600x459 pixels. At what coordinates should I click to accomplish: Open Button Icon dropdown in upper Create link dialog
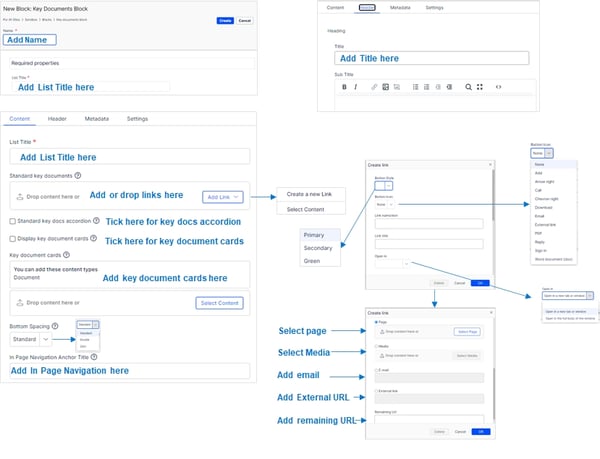click(x=385, y=205)
